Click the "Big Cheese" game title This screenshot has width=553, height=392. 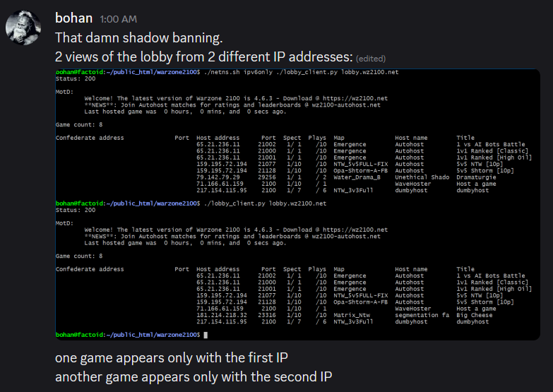[475, 315]
